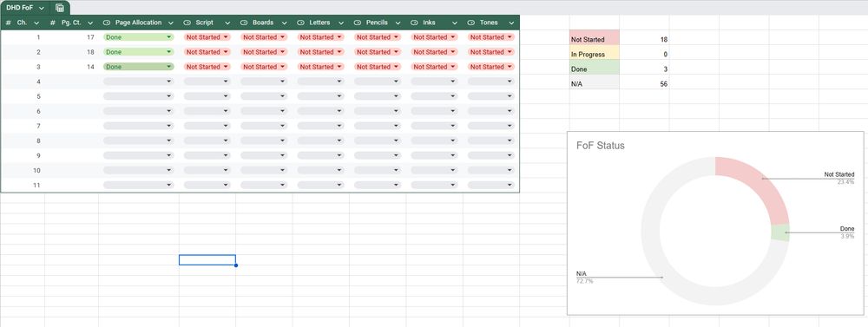Click the blue-outlined selected empty cell
The height and width of the screenshot is (327, 868).
(x=207, y=259)
